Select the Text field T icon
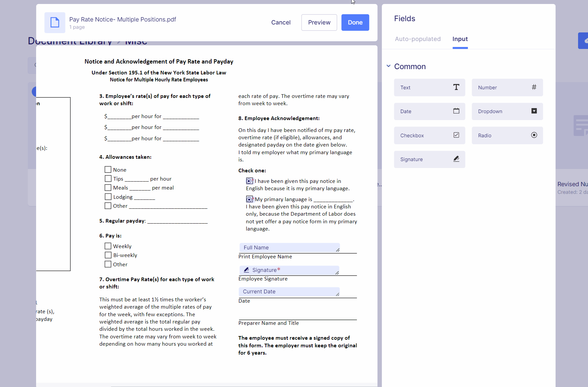This screenshot has height=387, width=588. coord(456,87)
